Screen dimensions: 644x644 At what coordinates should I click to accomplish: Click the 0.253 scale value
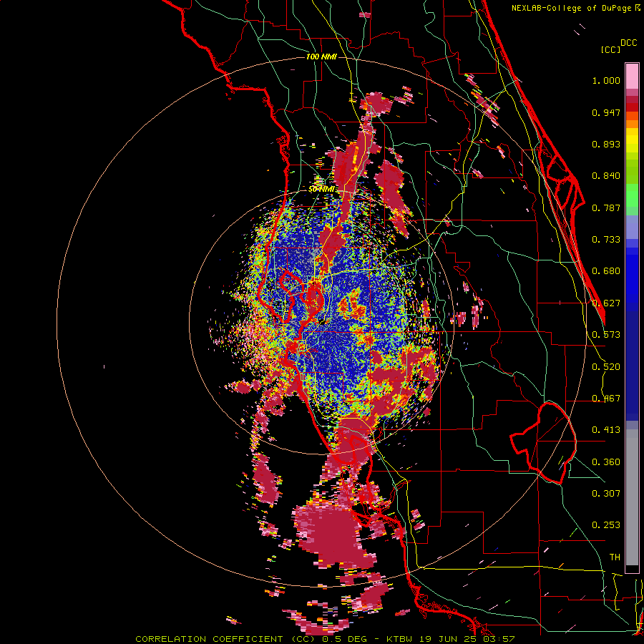[x=606, y=525]
